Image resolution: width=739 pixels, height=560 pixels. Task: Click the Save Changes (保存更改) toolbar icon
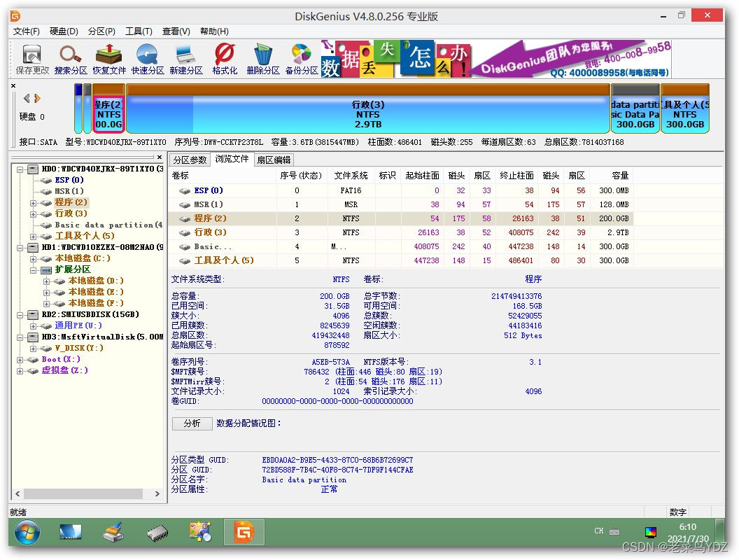[32, 59]
